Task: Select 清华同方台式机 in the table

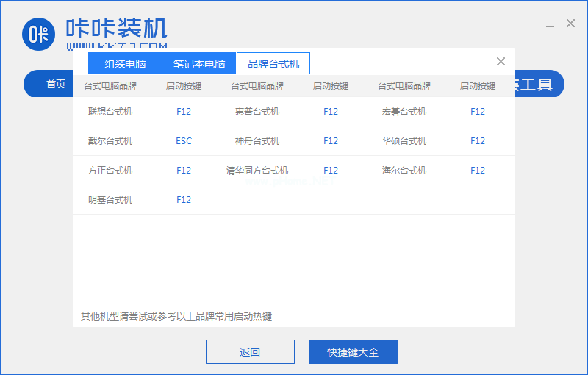Action: [257, 171]
